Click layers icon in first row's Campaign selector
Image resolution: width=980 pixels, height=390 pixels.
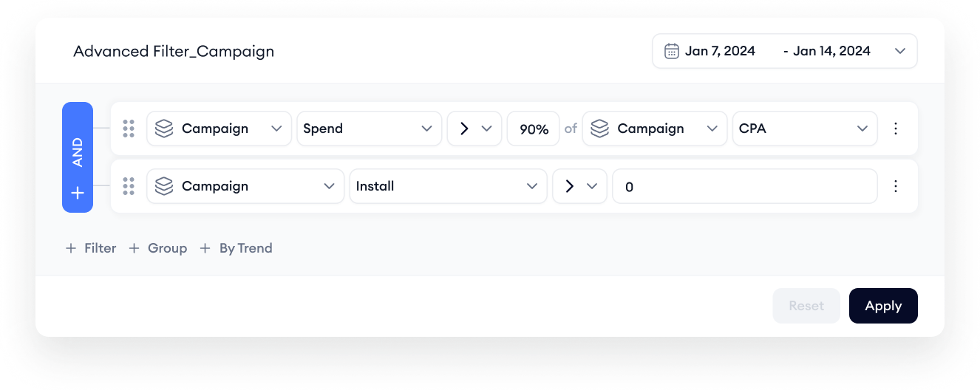164,129
